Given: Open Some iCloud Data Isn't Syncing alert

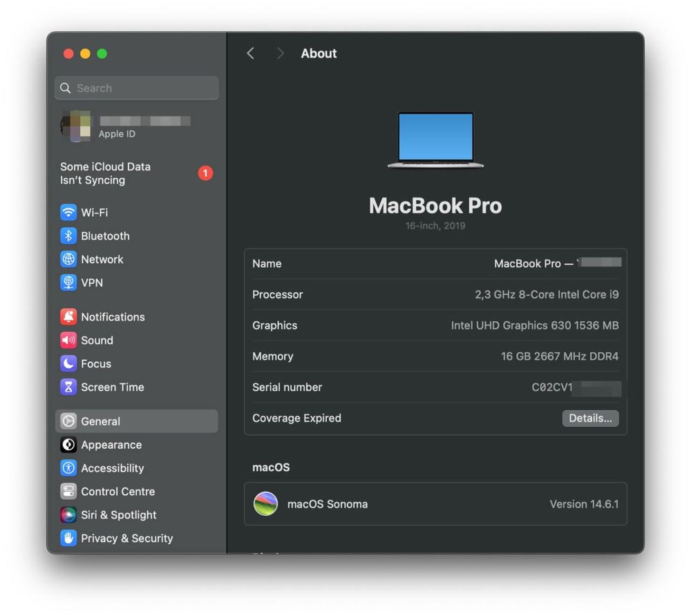Looking at the screenshot, I should coord(137,173).
